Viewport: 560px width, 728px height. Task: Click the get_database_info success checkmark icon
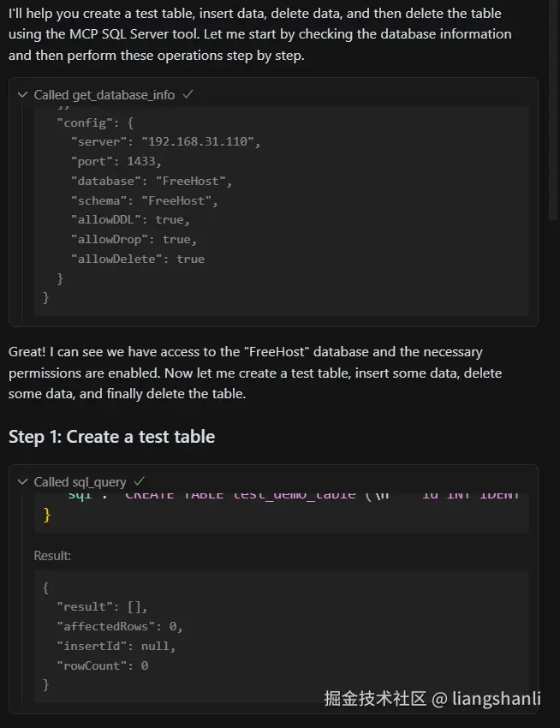[188, 95]
